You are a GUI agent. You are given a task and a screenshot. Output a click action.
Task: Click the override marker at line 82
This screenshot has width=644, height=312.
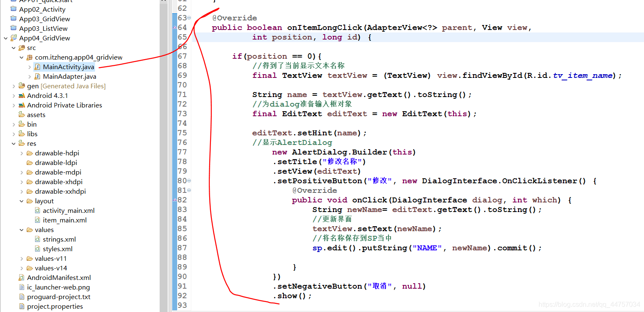click(175, 200)
